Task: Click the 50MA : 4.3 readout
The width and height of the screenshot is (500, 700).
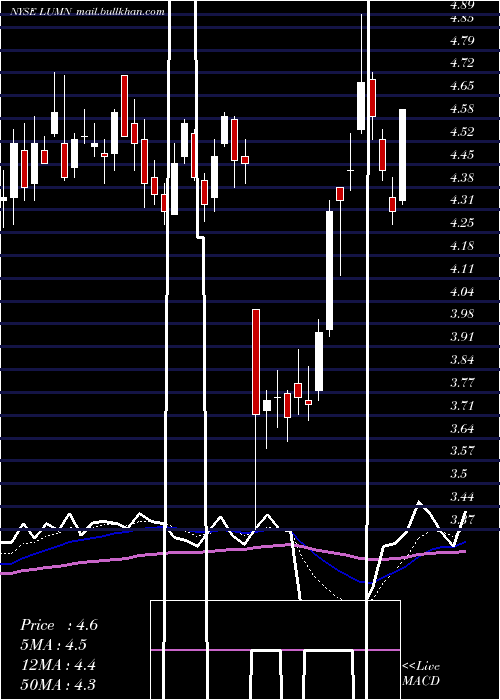Action: click(x=58, y=684)
